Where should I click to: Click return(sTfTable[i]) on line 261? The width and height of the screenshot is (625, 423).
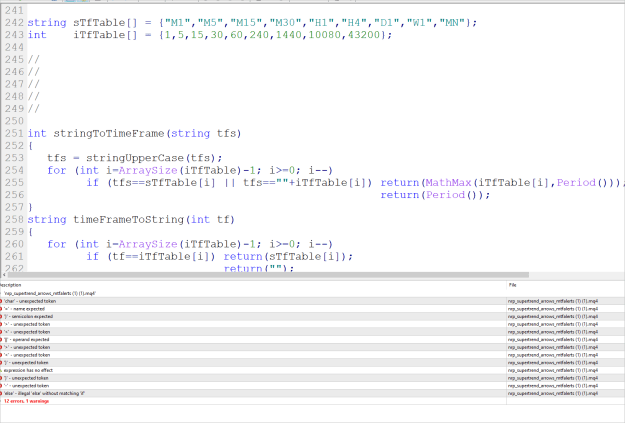(288, 257)
